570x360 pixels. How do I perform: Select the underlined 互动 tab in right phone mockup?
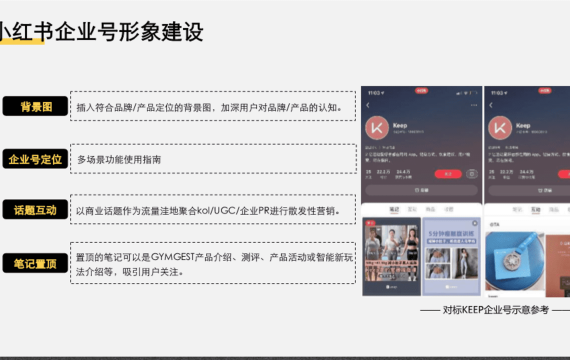click(535, 209)
